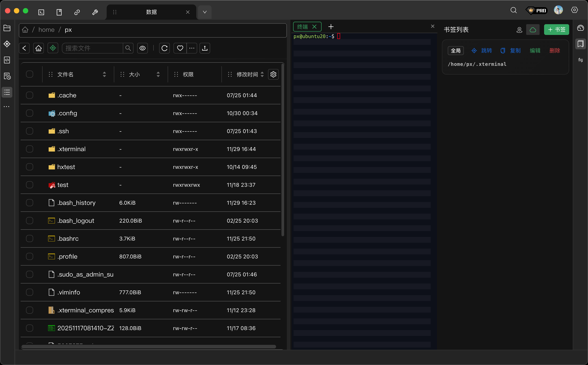Screen dimensions: 588x365
Task: Open column settings gear in file table header
Action: click(273, 74)
